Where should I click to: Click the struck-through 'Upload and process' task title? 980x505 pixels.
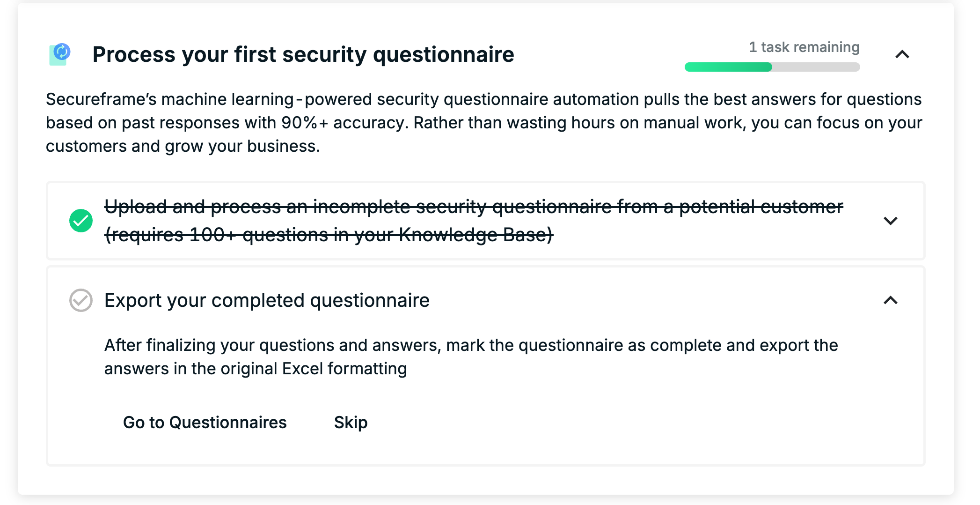point(474,207)
